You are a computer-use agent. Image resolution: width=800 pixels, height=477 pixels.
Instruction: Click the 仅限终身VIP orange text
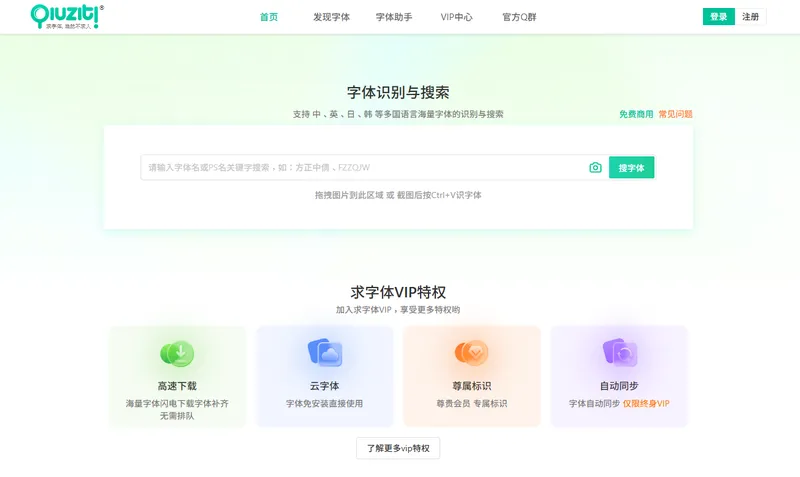[646, 404]
